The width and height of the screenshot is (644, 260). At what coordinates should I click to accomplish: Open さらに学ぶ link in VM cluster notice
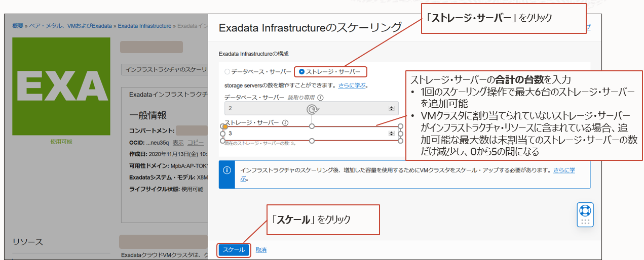click(564, 170)
